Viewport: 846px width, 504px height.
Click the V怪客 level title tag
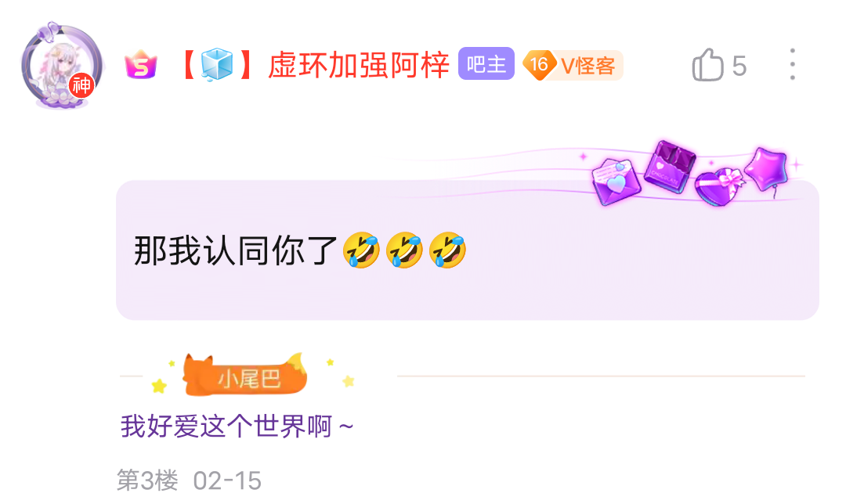[587, 66]
